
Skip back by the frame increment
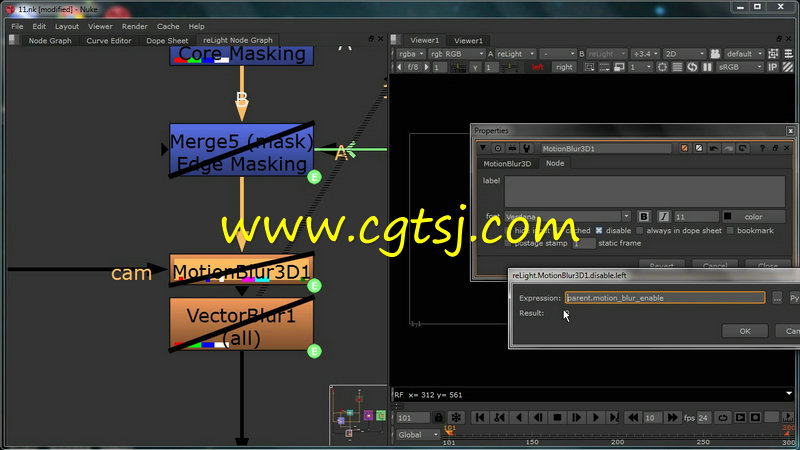(x=633, y=417)
